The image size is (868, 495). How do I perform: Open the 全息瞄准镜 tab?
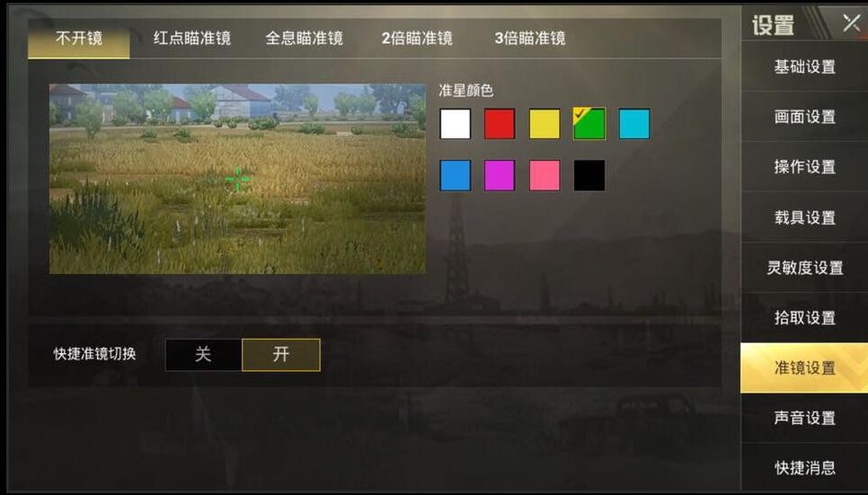304,39
